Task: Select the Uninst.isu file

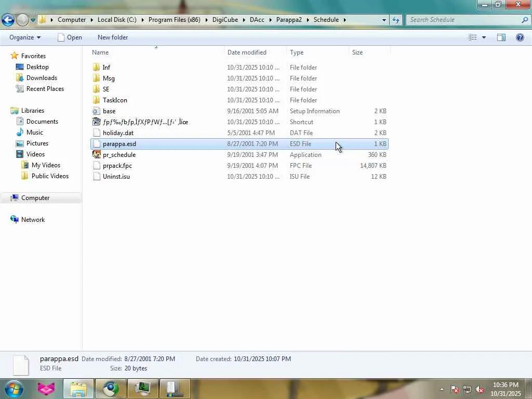Action: coord(239,177)
